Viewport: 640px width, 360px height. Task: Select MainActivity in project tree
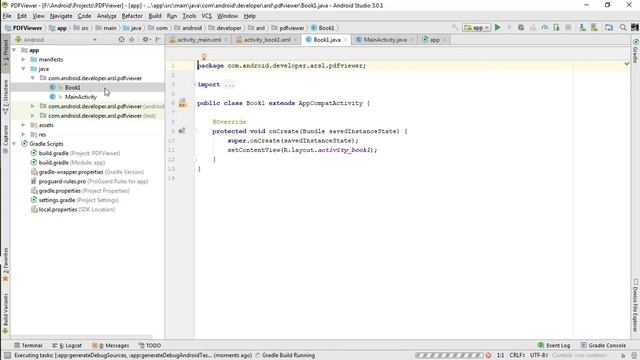click(81, 97)
